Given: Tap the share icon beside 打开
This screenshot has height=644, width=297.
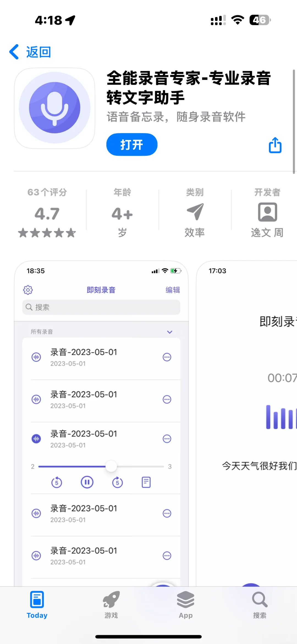Looking at the screenshot, I should click(275, 145).
